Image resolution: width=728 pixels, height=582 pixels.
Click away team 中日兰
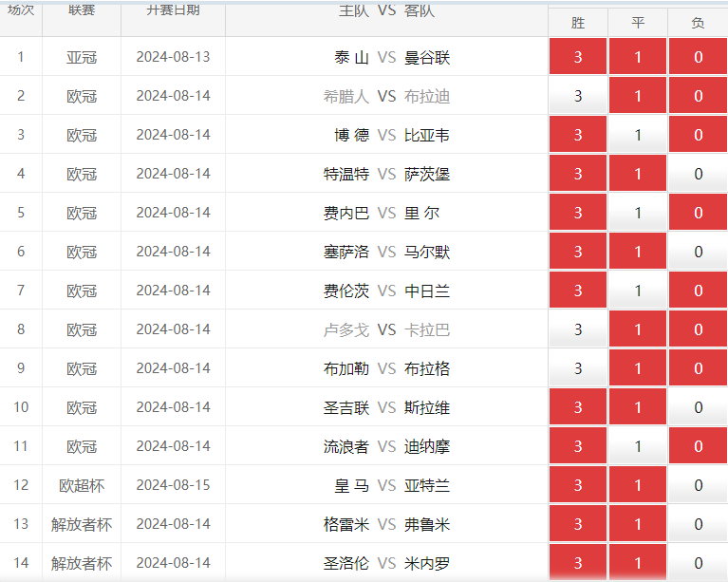(x=427, y=291)
